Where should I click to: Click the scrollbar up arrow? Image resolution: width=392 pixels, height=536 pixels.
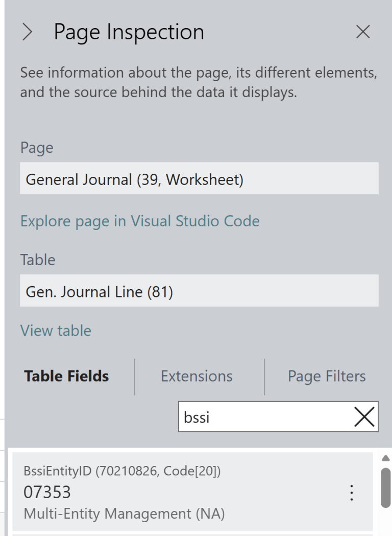(x=385, y=458)
